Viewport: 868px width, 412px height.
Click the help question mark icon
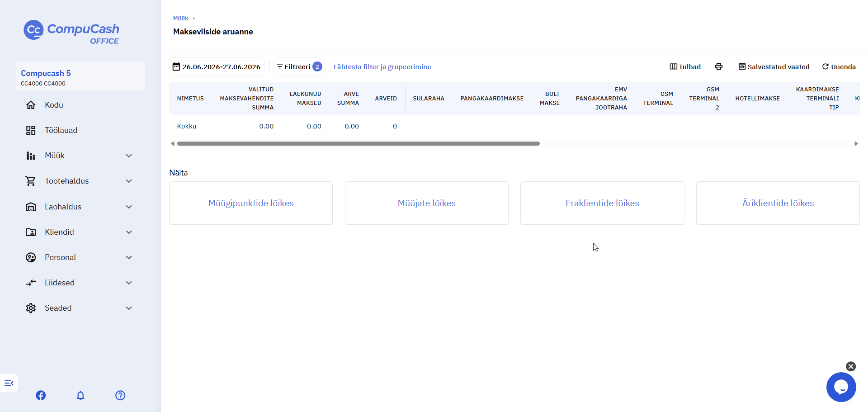click(120, 395)
